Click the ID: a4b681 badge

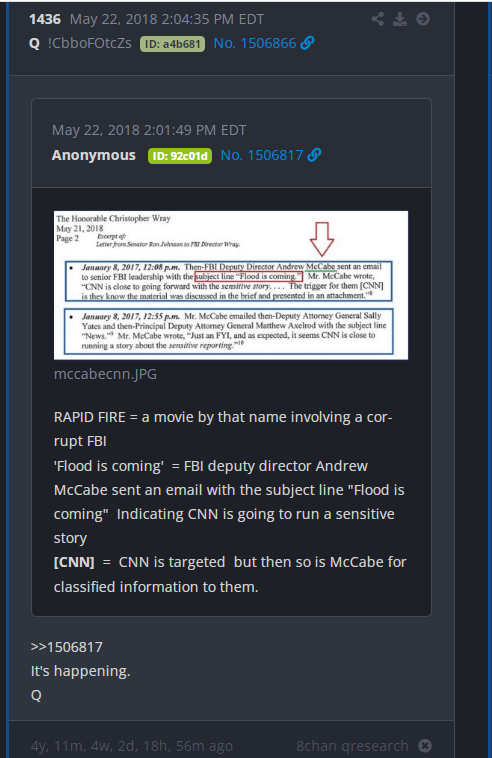point(173,44)
